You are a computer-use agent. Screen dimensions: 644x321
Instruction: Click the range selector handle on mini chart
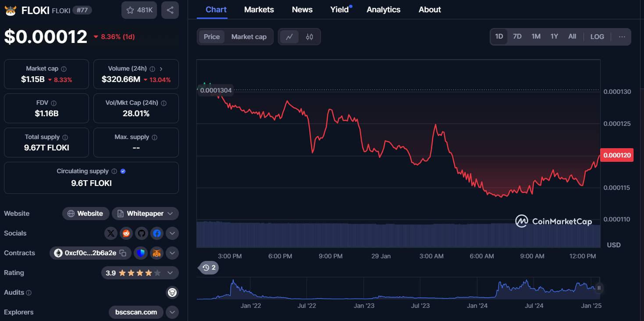click(x=599, y=288)
